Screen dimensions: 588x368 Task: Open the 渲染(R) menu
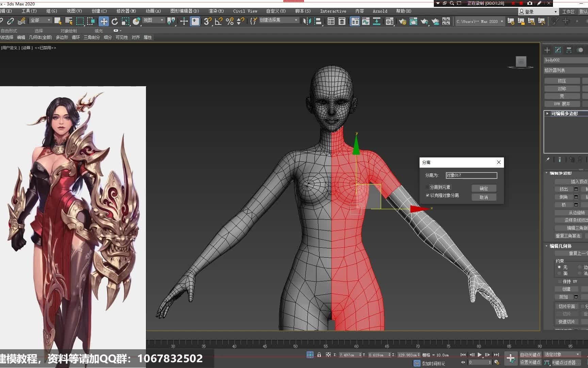(216, 11)
